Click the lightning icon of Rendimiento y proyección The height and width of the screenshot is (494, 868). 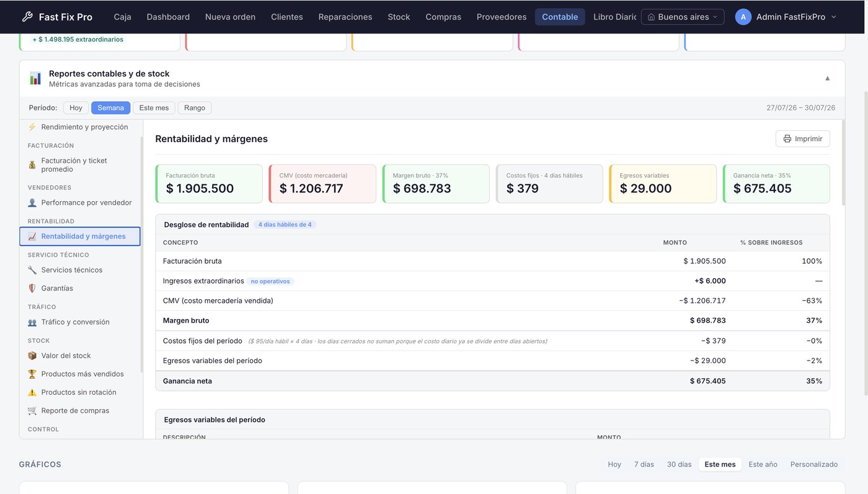click(x=32, y=127)
